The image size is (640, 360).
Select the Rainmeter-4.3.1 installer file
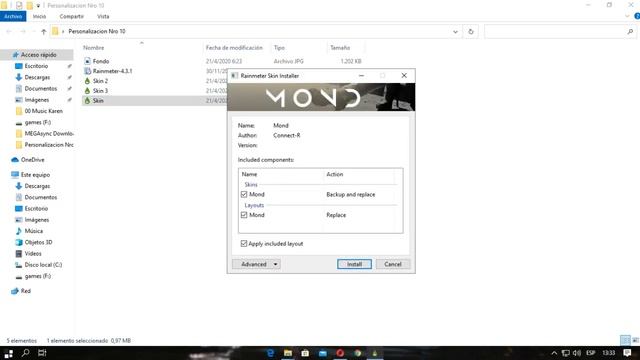(112, 71)
